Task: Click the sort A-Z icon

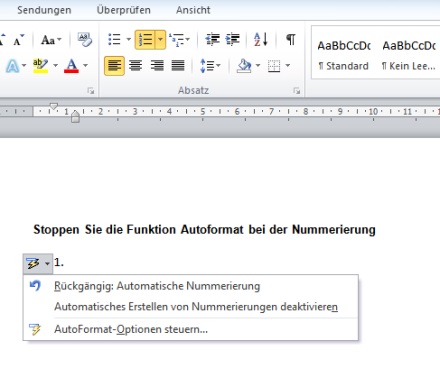Action: [x=261, y=39]
